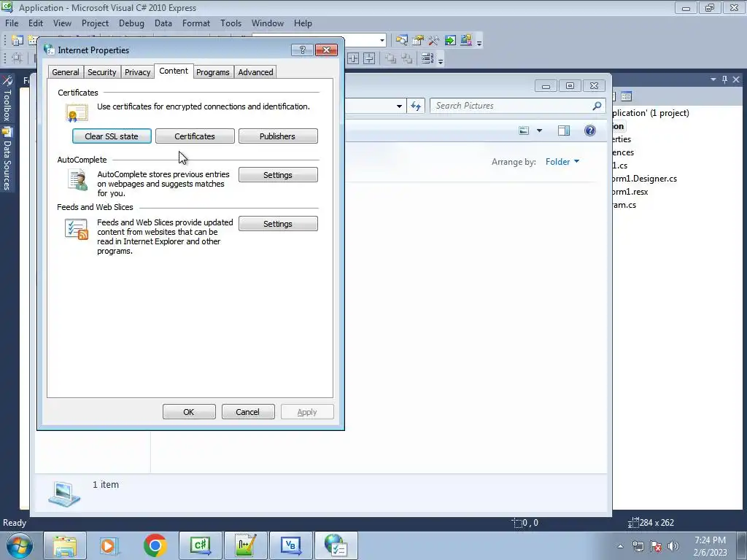
Task: Click the View Designer icon in Solution Explorer
Action: 626,96
